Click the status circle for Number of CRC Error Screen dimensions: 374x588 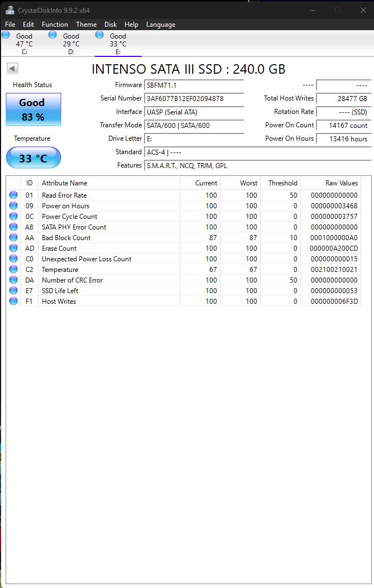tap(13, 280)
